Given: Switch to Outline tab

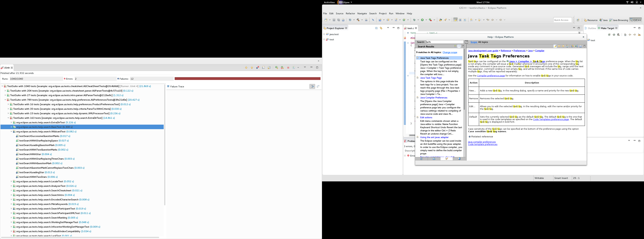Looking at the screenshot, I should (x=590, y=28).
